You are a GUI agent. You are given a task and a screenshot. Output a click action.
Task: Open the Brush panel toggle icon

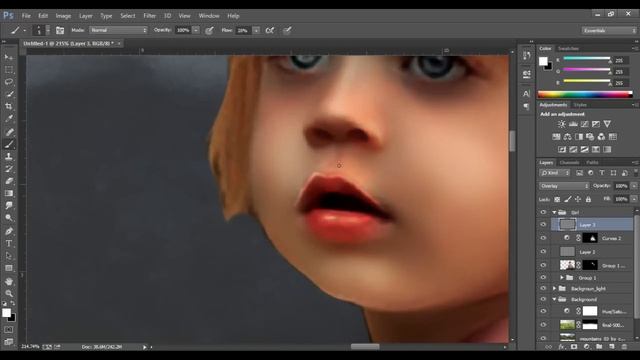pos(60,30)
